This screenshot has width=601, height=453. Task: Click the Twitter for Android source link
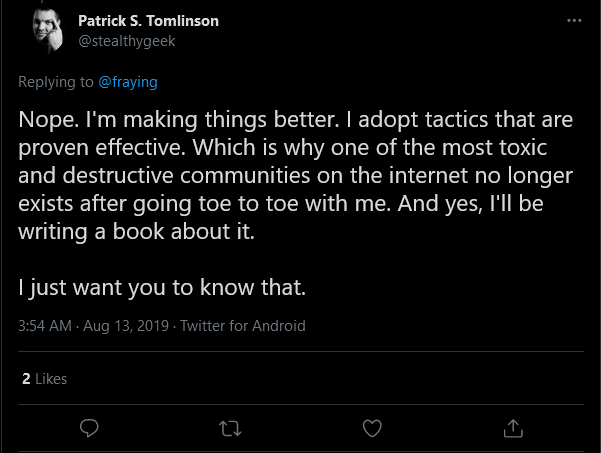[x=243, y=326]
